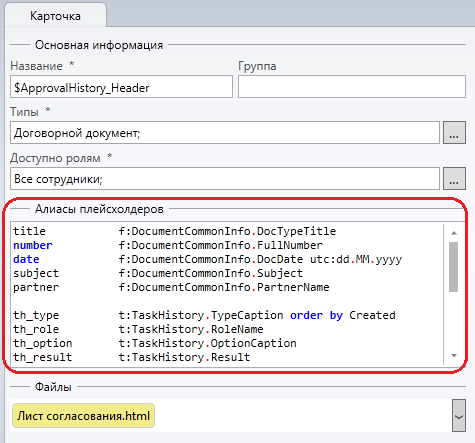The height and width of the screenshot is (443, 475).
Task: Click the number alias keyword
Action: point(33,245)
